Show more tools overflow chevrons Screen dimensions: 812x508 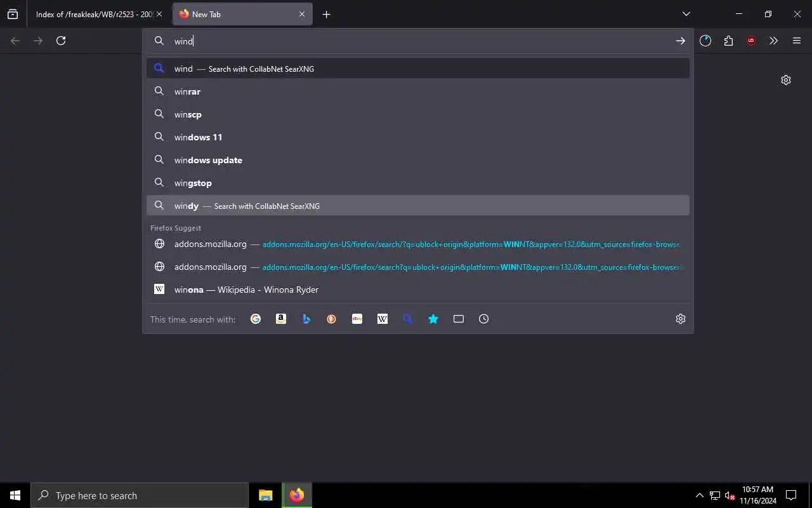point(773,41)
